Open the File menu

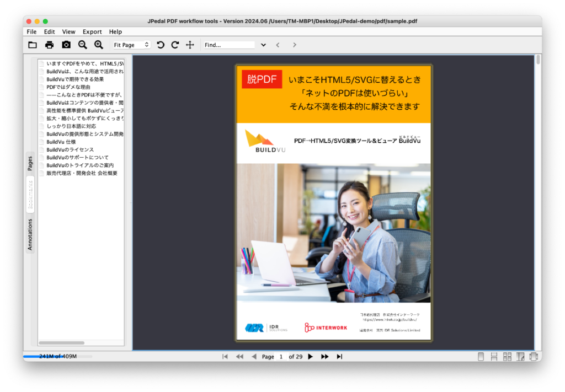click(x=31, y=31)
